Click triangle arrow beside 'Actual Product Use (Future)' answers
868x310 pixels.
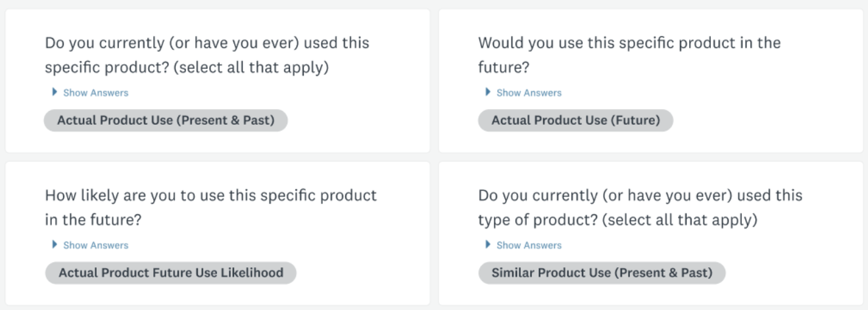pos(487,93)
